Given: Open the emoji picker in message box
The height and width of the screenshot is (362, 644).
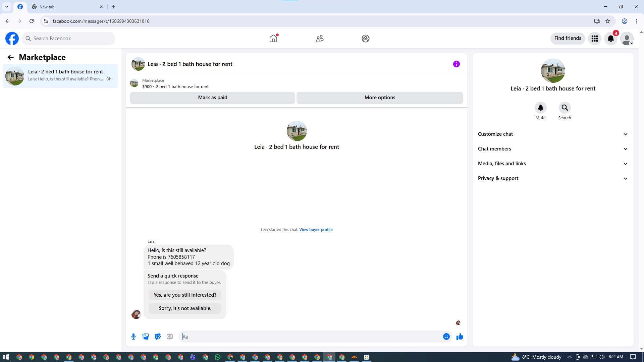Looking at the screenshot, I should coord(446,337).
